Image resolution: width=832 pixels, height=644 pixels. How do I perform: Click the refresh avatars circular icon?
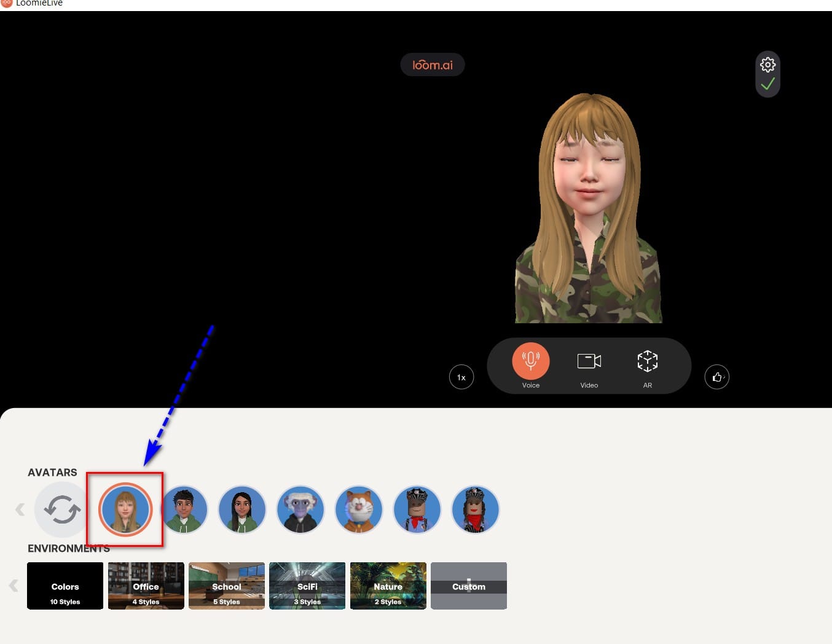(61, 509)
